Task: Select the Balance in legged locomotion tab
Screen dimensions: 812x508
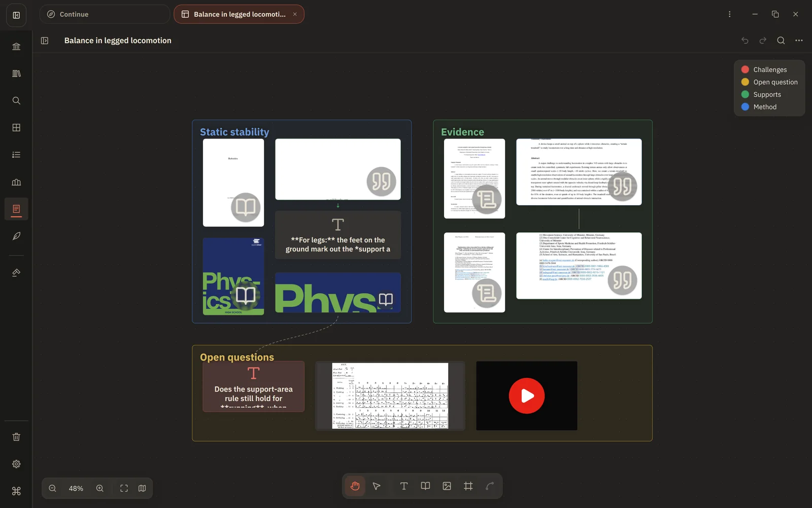Action: coord(239,14)
